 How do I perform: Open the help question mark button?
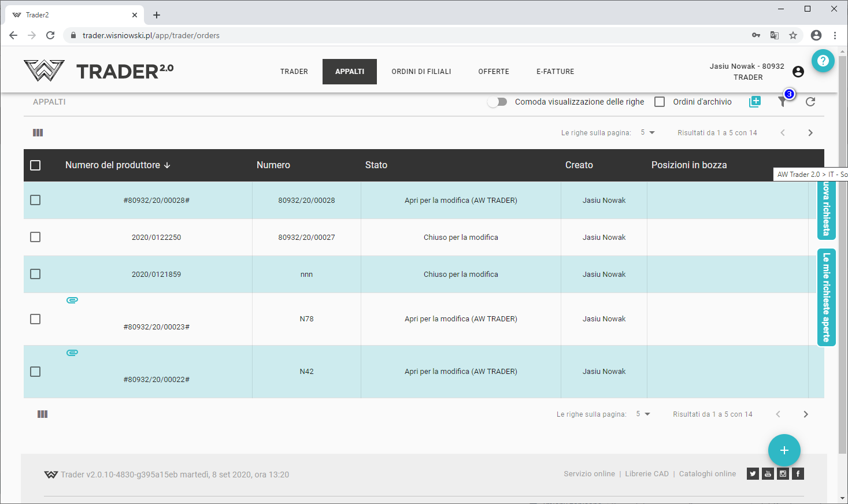coord(823,61)
